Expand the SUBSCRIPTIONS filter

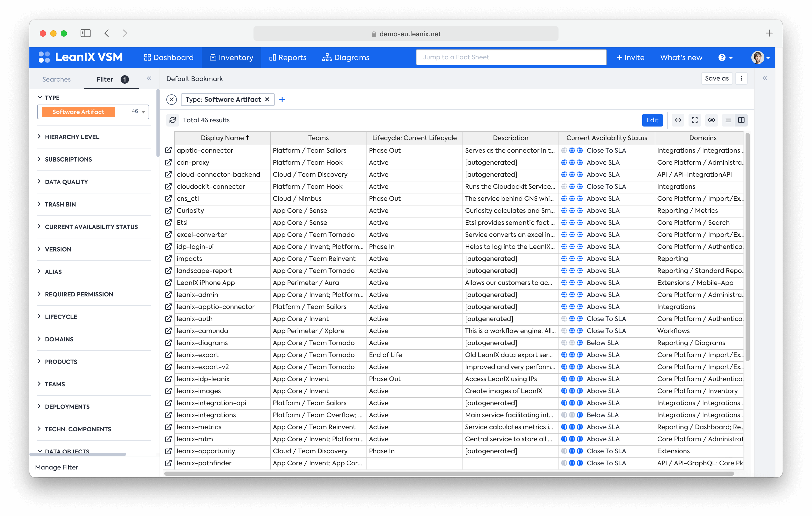coord(65,159)
